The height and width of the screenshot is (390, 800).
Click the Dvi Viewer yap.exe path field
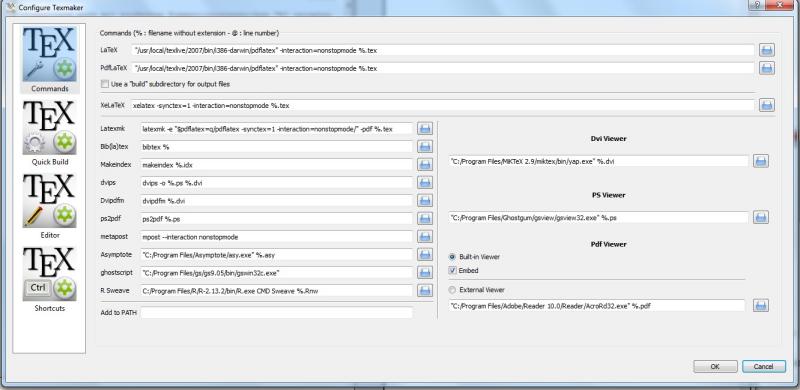tap(598, 161)
